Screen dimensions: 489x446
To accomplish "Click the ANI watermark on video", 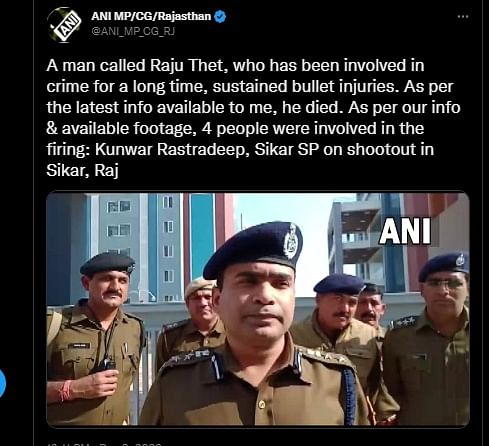I will coord(405,231).
